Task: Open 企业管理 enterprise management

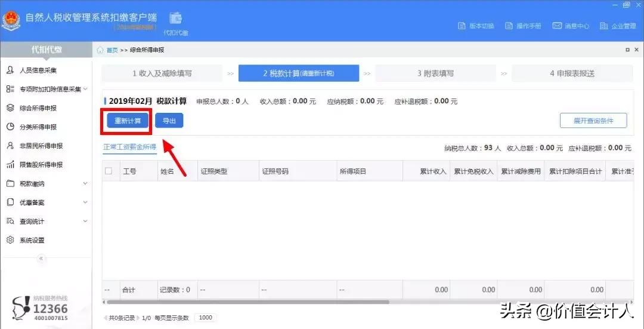Action: pos(618,26)
